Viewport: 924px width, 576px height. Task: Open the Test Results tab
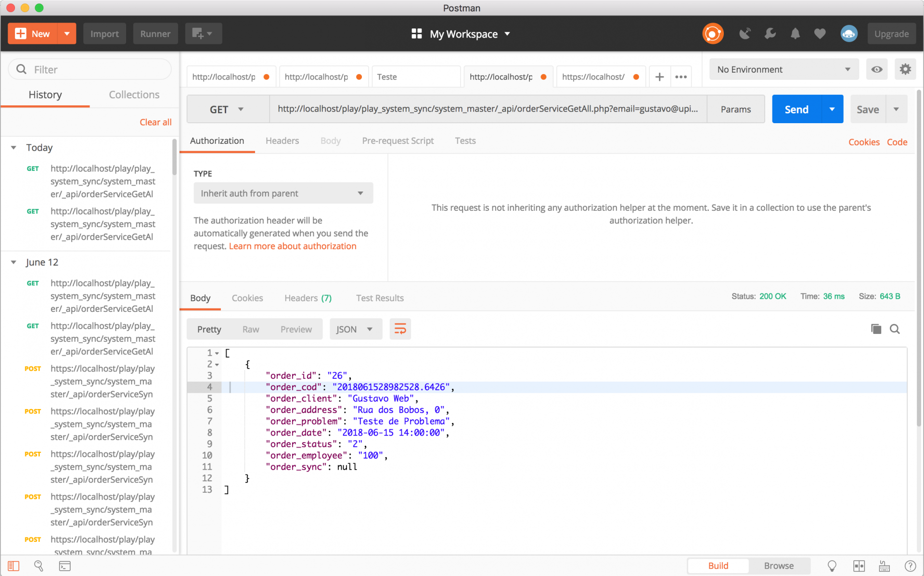tap(380, 298)
